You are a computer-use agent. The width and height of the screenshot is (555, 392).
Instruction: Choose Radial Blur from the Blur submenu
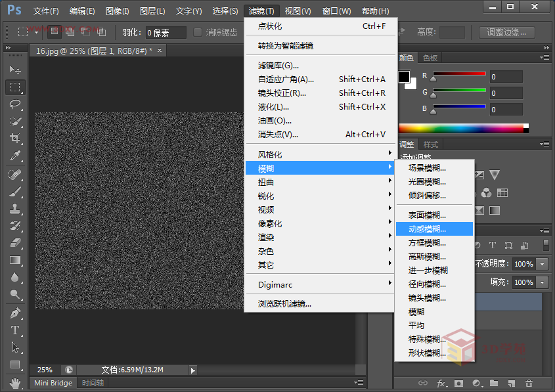pos(434,284)
